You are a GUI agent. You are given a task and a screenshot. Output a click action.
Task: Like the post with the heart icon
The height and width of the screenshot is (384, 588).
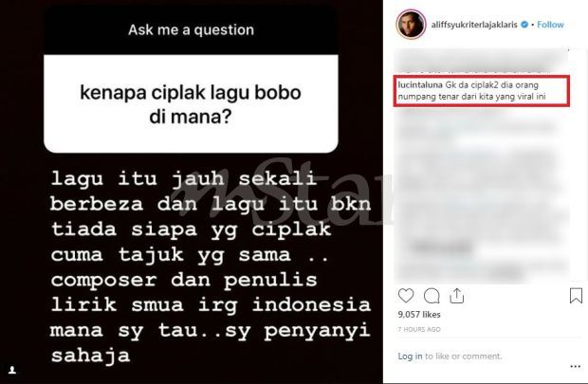[x=406, y=296]
